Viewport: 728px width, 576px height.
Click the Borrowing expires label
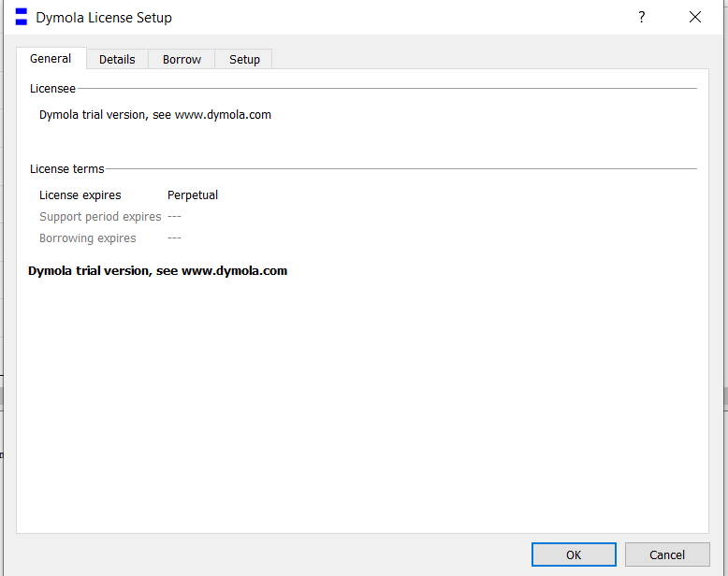(88, 238)
